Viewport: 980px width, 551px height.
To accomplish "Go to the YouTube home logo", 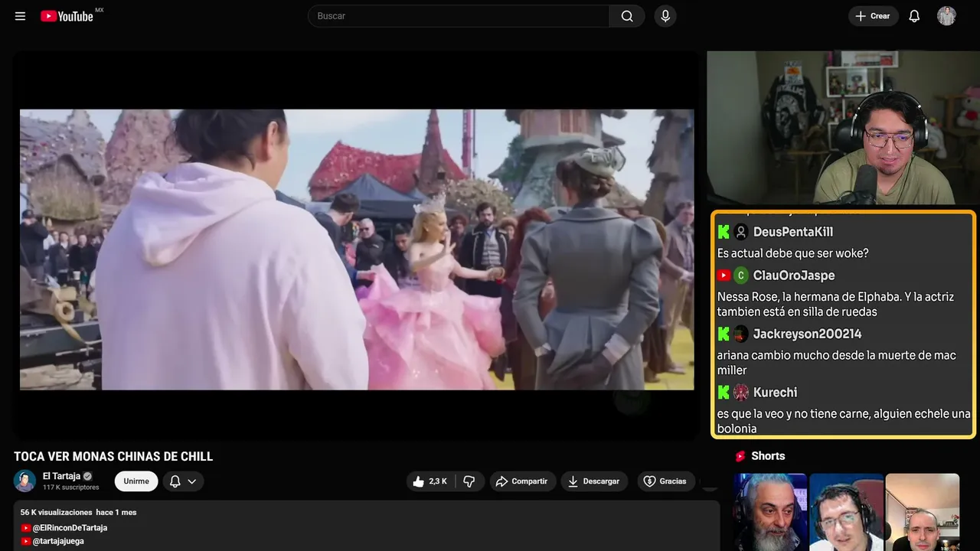I will click(x=67, y=16).
